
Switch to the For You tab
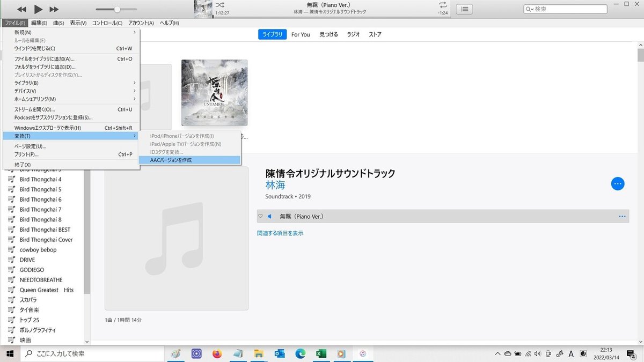click(x=301, y=34)
